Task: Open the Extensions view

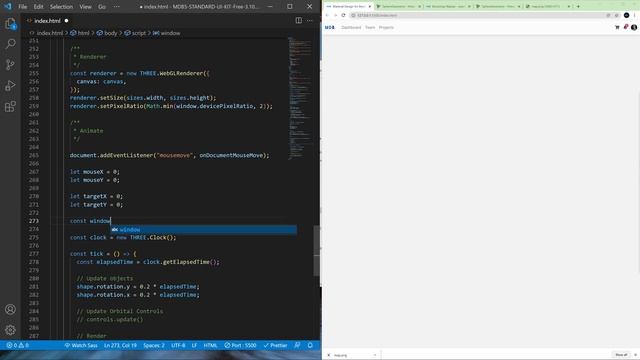Action: click(x=10, y=107)
